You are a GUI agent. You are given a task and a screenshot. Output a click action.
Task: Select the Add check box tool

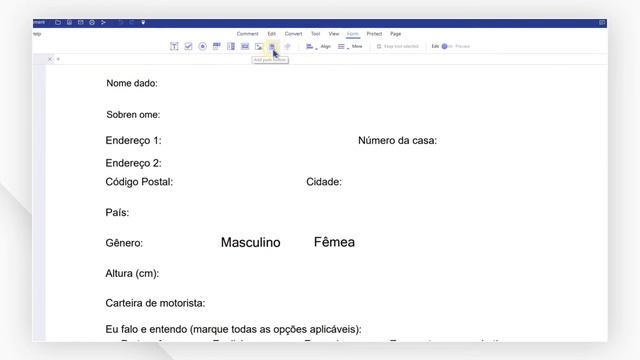coord(188,47)
